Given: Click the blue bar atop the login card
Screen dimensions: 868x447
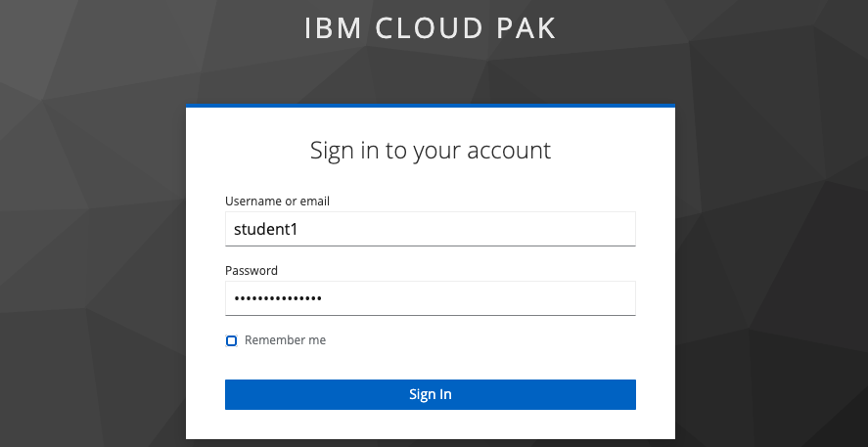Looking at the screenshot, I should click(431, 105).
